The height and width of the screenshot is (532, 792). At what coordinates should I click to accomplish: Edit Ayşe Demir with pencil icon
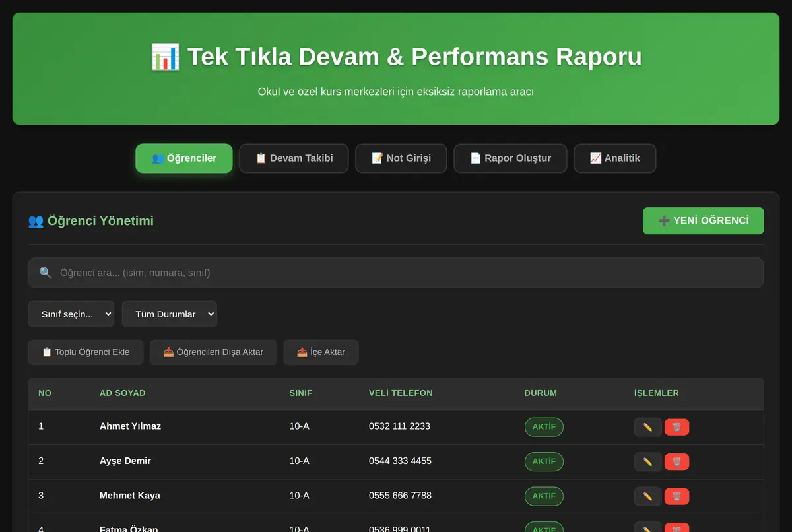pos(647,461)
